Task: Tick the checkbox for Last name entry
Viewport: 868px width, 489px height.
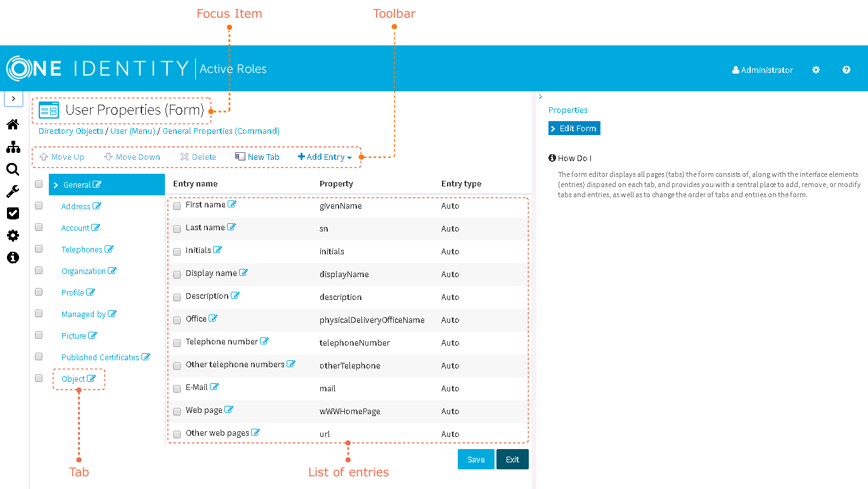Action: (x=177, y=229)
